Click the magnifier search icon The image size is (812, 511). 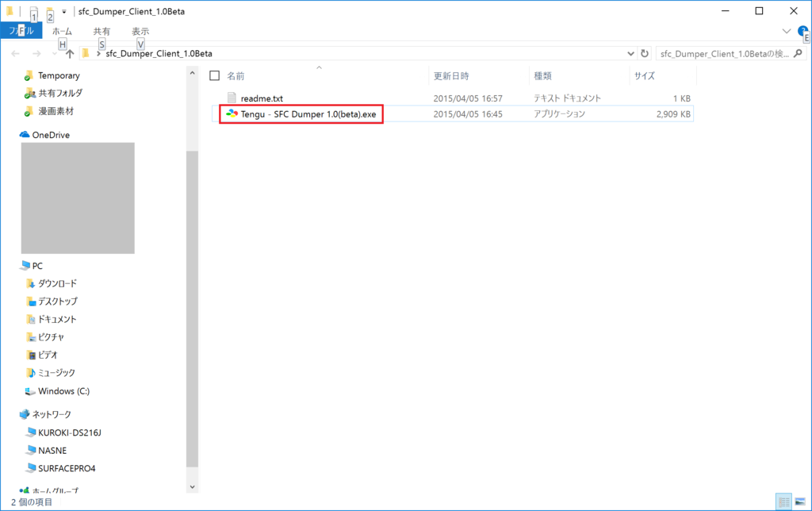coord(798,53)
